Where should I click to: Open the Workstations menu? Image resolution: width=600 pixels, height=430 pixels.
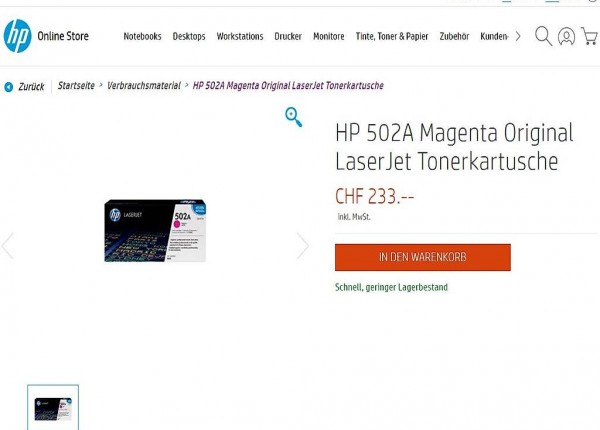click(240, 36)
